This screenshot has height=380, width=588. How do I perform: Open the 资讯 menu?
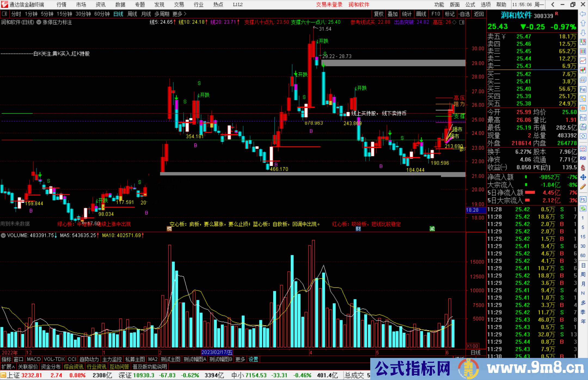(x=101, y=5)
